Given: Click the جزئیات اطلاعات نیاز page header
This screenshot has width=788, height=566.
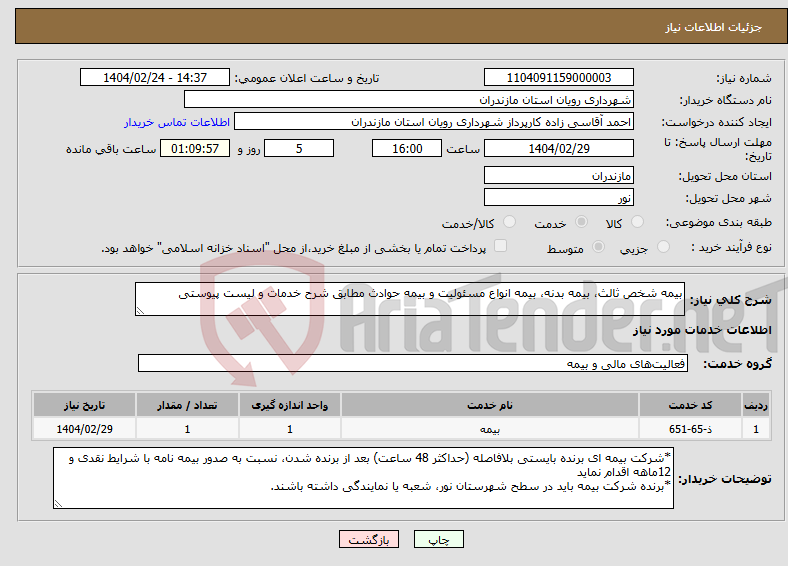Looking at the screenshot, I should click(714, 27).
